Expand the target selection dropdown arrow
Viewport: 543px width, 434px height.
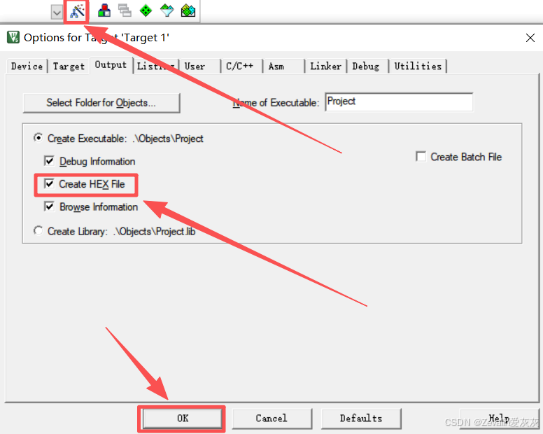[x=56, y=13]
